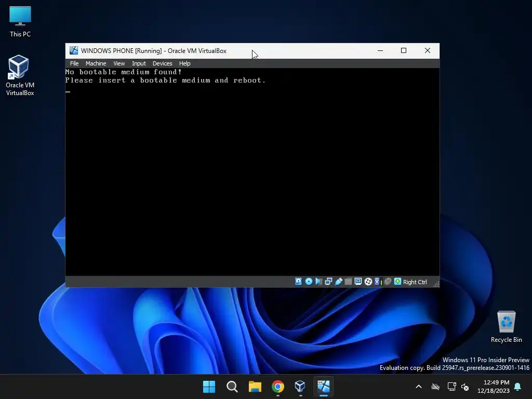
Task: Click the OneDrive tray icon
Action: [x=435, y=387]
